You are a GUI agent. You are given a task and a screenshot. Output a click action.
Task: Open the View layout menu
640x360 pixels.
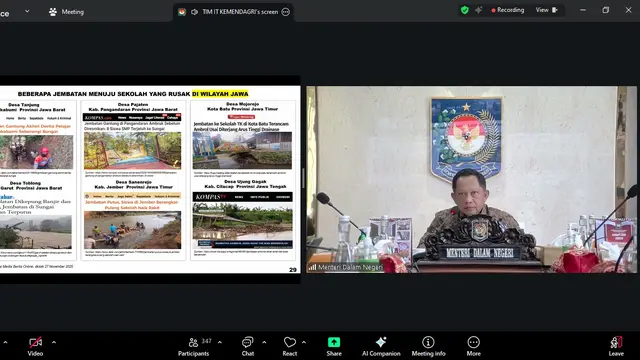pos(547,10)
